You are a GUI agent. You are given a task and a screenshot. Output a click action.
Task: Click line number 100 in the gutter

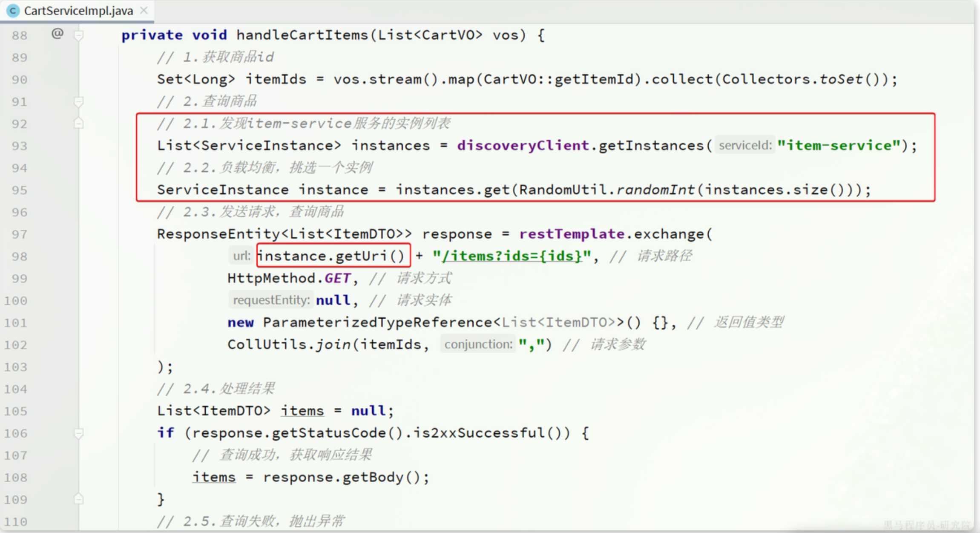[x=16, y=301]
